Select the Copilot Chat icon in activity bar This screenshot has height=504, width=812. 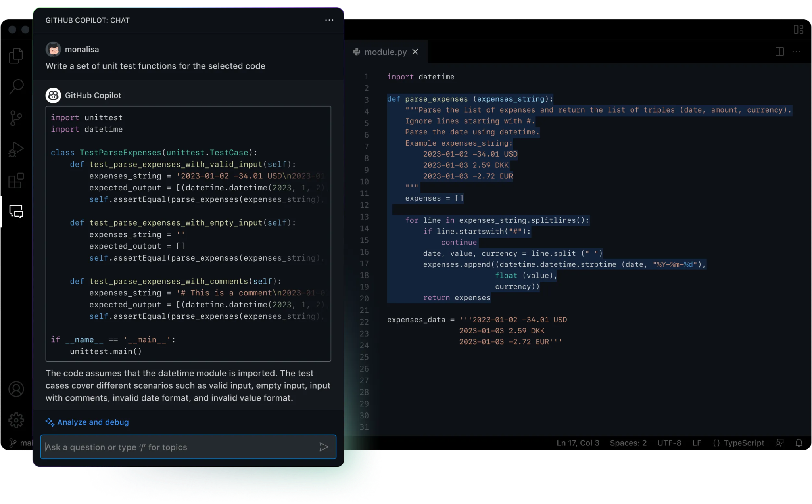(x=16, y=211)
